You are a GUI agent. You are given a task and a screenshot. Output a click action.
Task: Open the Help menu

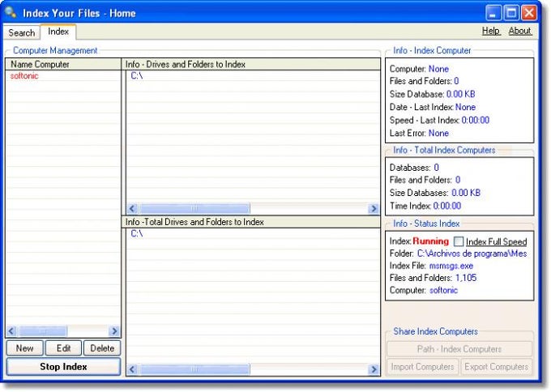pyautogui.click(x=491, y=31)
